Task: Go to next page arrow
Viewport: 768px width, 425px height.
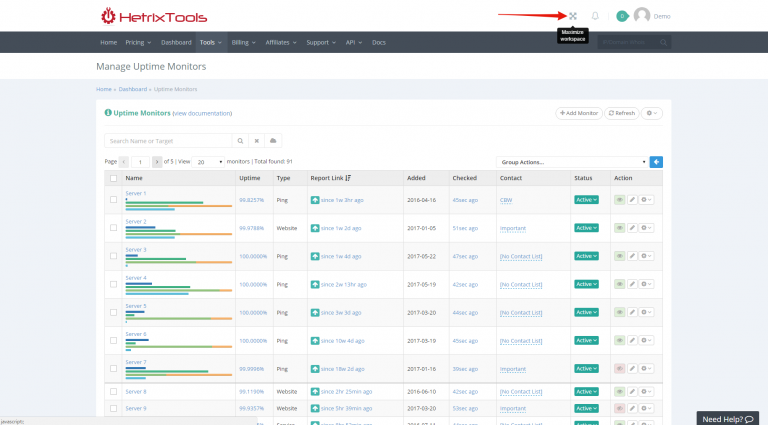Action: (x=157, y=162)
